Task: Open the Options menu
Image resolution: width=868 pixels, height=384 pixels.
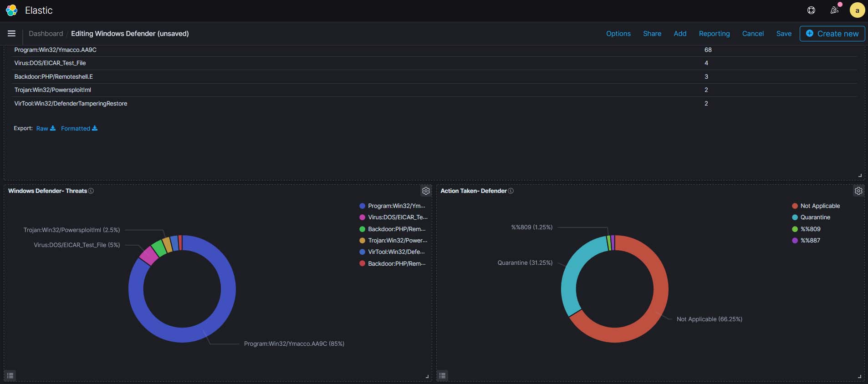Action: pos(618,34)
